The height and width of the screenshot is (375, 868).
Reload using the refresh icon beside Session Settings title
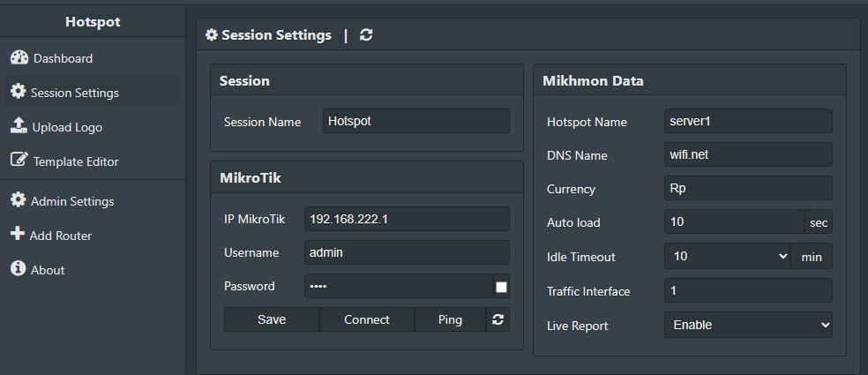(366, 35)
